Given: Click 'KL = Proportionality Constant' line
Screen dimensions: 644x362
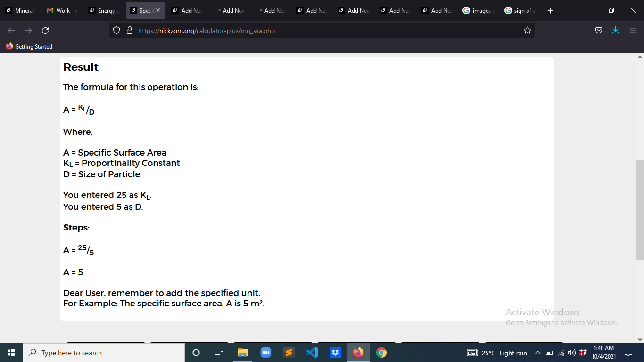Looking at the screenshot, I should pos(122,164).
